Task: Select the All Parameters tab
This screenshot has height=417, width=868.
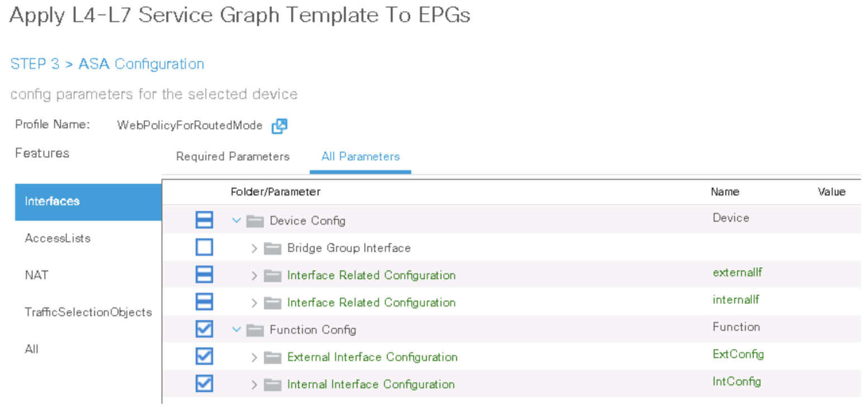Action: click(x=360, y=157)
